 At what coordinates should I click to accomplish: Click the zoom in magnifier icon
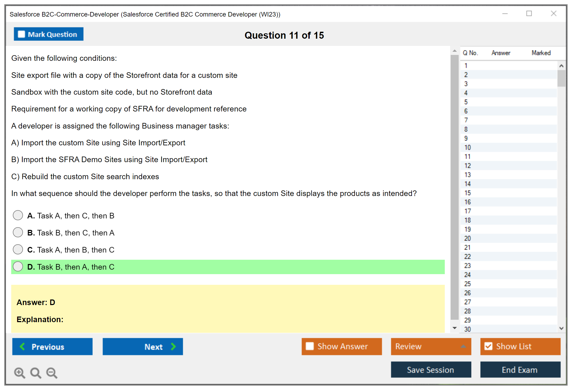(x=19, y=373)
